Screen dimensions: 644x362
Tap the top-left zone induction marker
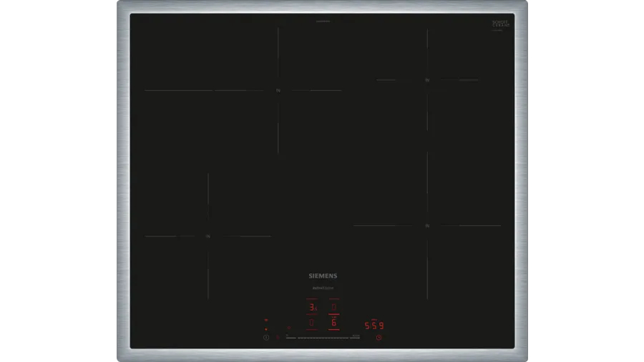[x=278, y=90]
